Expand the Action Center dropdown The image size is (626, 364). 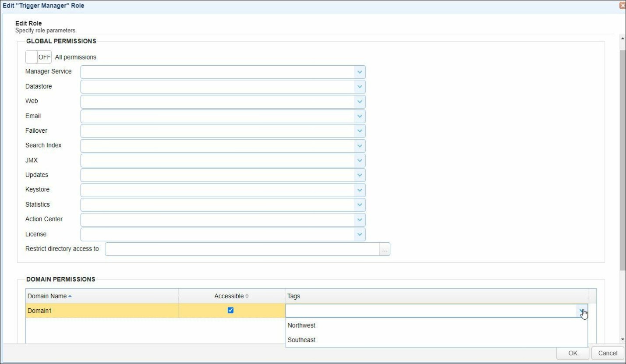coord(359,219)
